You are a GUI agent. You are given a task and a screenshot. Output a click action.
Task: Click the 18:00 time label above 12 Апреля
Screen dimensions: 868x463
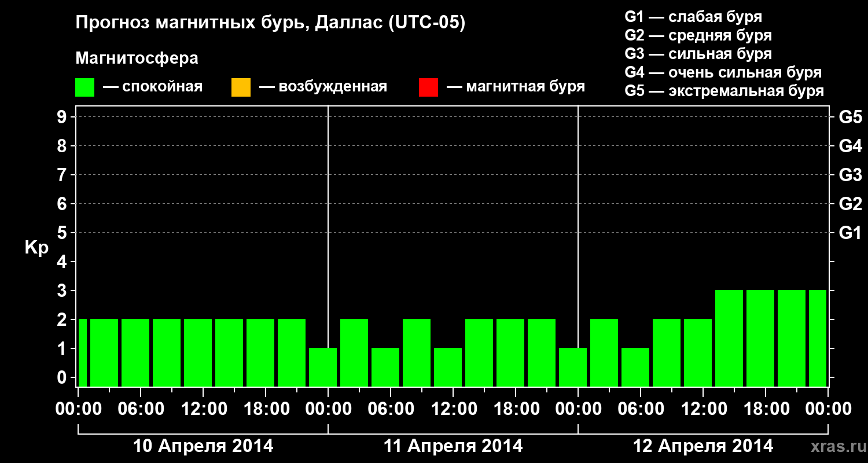766,409
